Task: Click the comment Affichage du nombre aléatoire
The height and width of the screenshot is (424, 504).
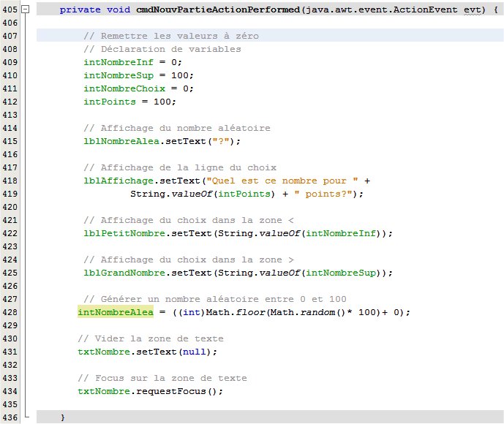Action: pyautogui.click(x=177, y=128)
